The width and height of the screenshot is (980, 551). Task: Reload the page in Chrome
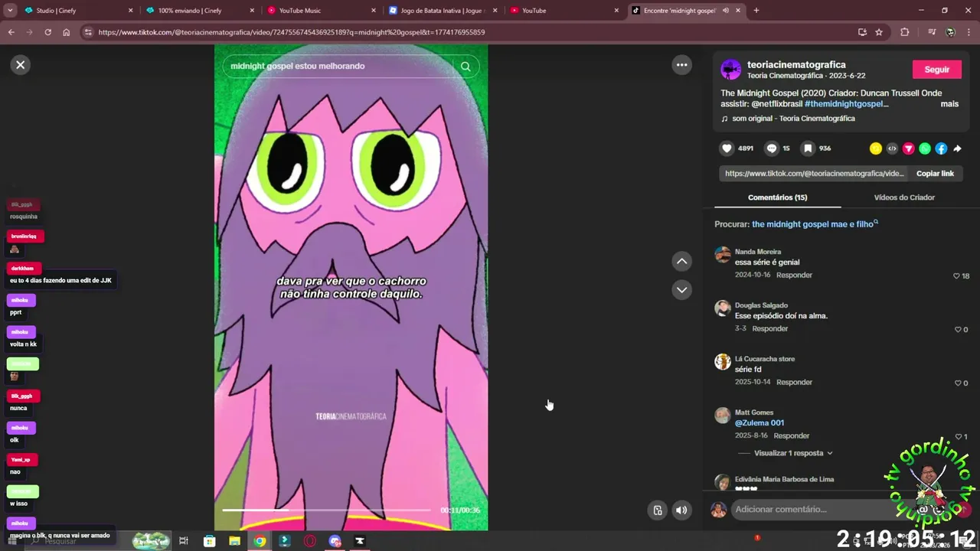pyautogui.click(x=47, y=32)
